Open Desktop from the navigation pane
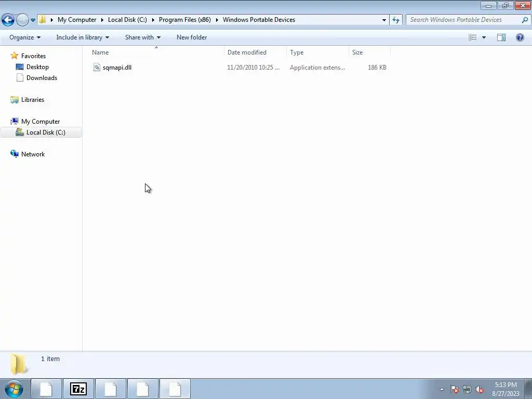Screen dimensions: 532x399 [x=37, y=67]
